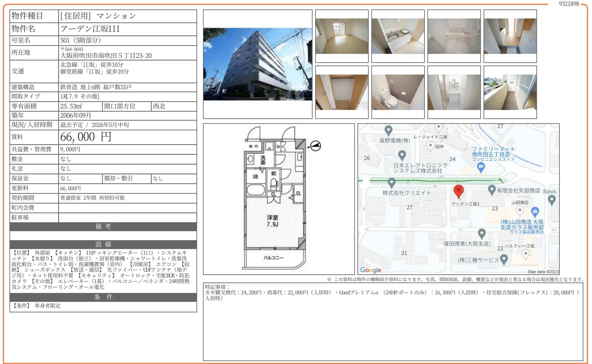592x364 pixels.
Task: Open the kitchen sink photo thumbnail
Action: (398, 36)
